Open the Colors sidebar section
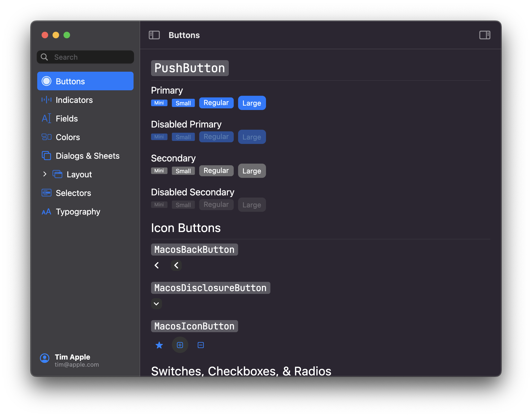The width and height of the screenshot is (532, 417). point(68,137)
